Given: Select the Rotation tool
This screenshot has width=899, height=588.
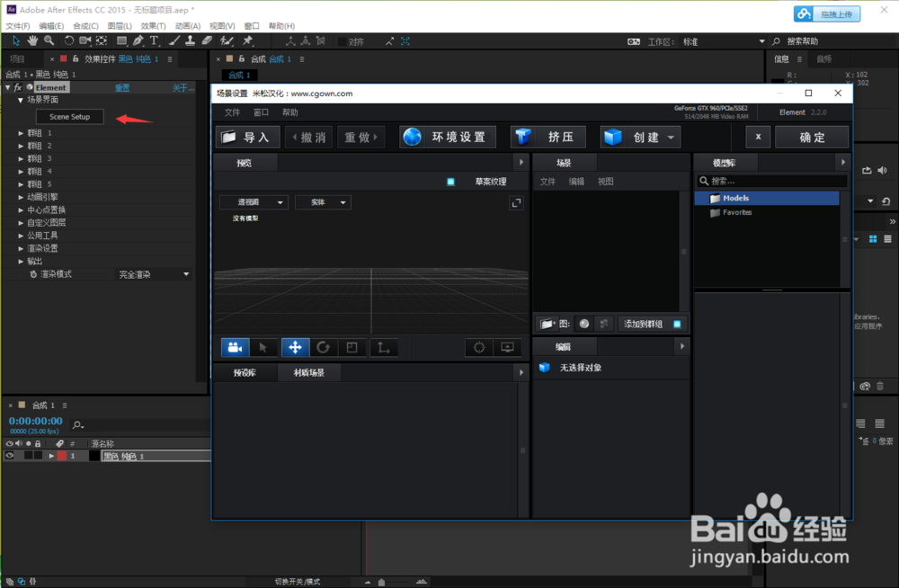Looking at the screenshot, I should coord(69,40).
